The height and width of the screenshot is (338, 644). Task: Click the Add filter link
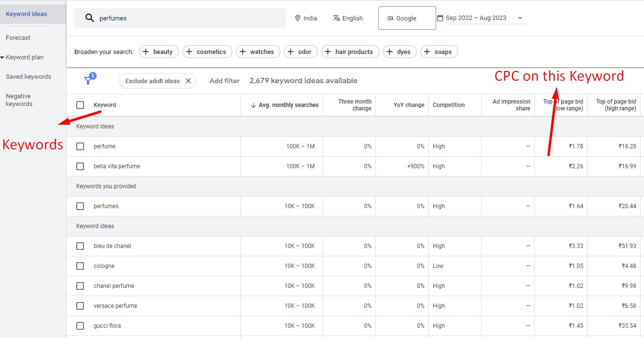pos(224,81)
